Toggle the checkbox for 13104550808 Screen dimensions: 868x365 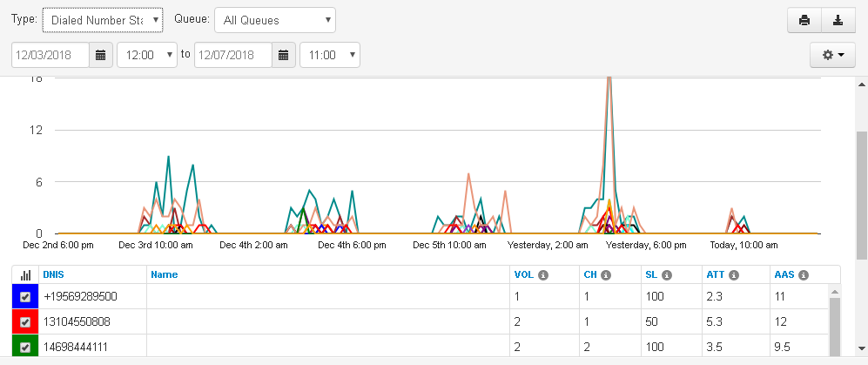25,321
